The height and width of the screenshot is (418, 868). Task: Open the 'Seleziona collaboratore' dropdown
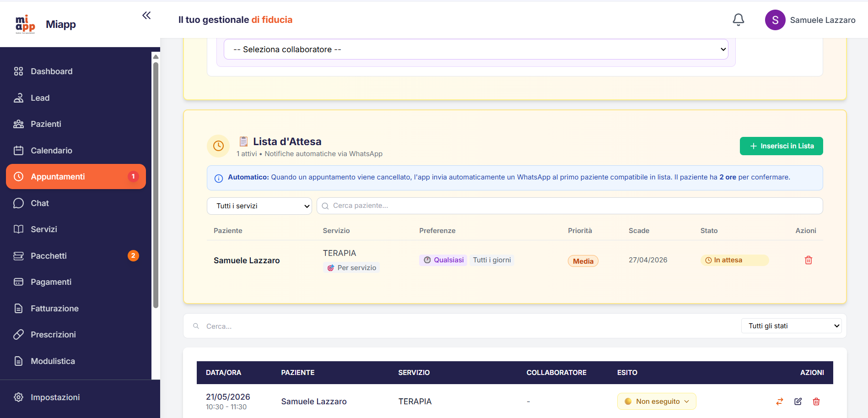pos(476,49)
